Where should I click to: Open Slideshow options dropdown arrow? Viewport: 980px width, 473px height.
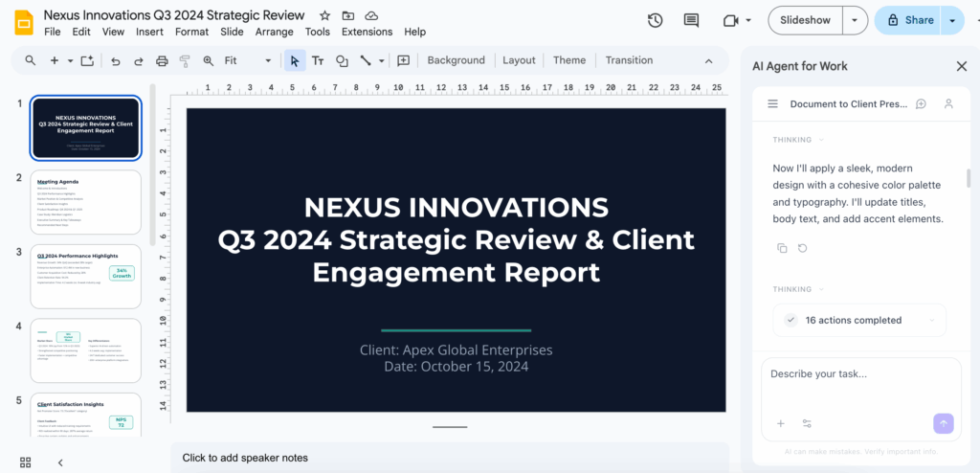(x=855, y=21)
